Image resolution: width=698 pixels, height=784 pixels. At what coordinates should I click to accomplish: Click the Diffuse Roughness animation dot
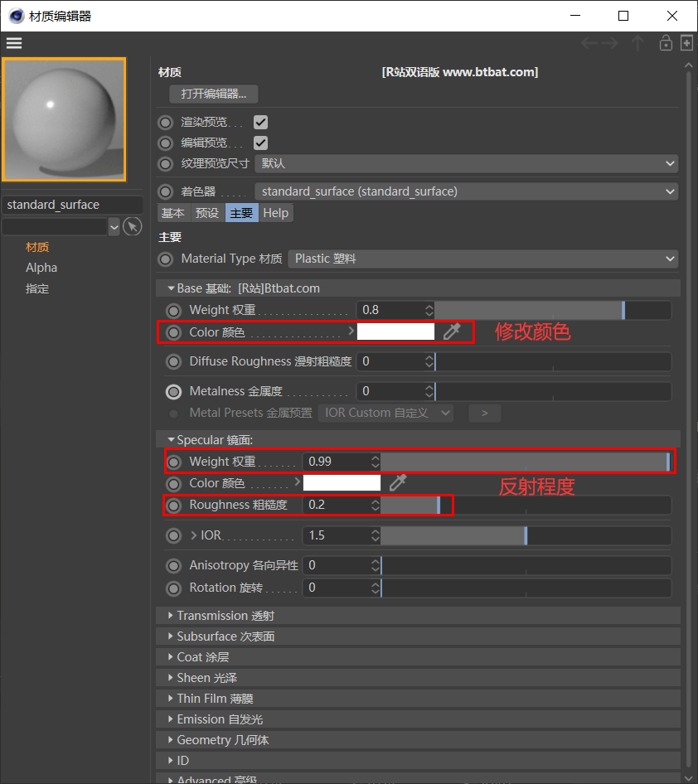(173, 361)
